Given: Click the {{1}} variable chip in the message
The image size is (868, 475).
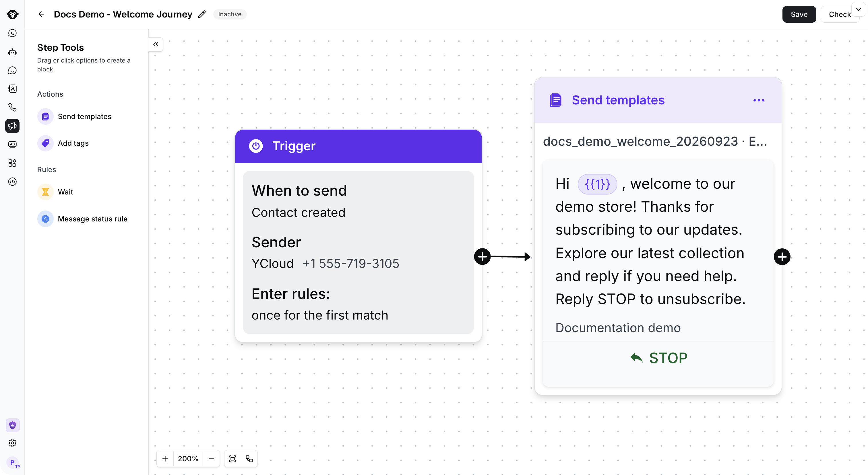Looking at the screenshot, I should pos(597,184).
